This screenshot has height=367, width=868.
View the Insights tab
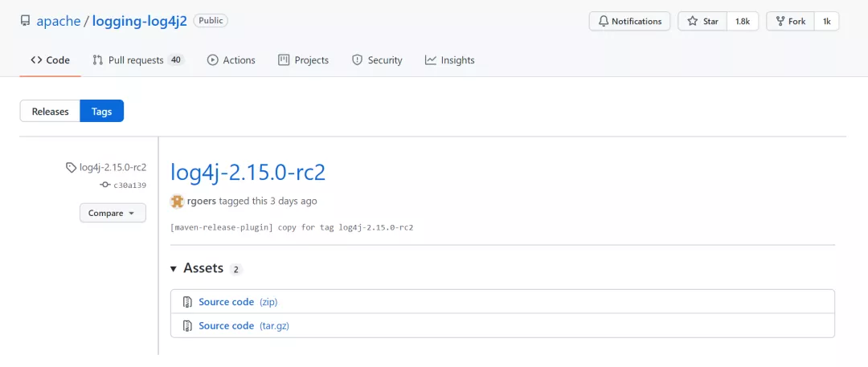(449, 60)
